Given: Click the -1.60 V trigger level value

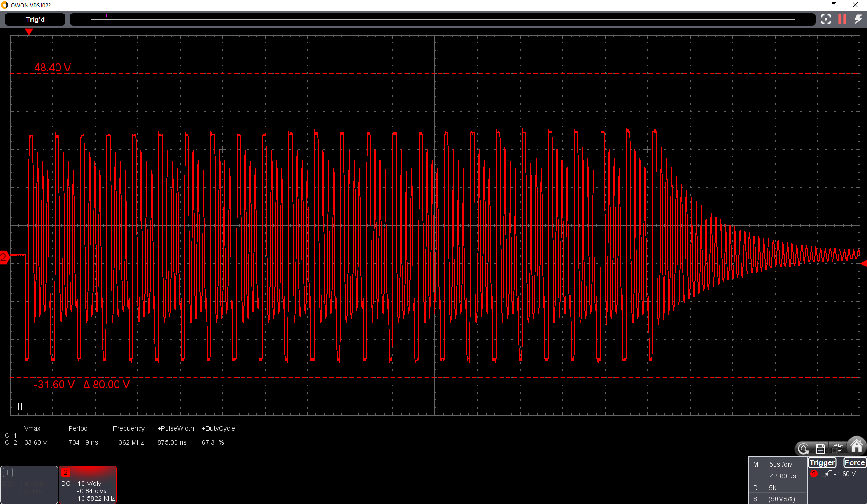Looking at the screenshot, I should [x=845, y=474].
